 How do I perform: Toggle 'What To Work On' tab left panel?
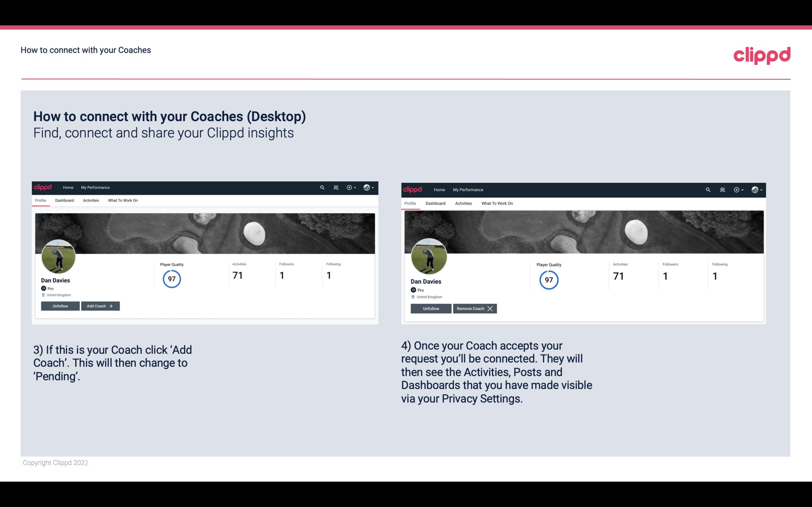click(x=122, y=200)
